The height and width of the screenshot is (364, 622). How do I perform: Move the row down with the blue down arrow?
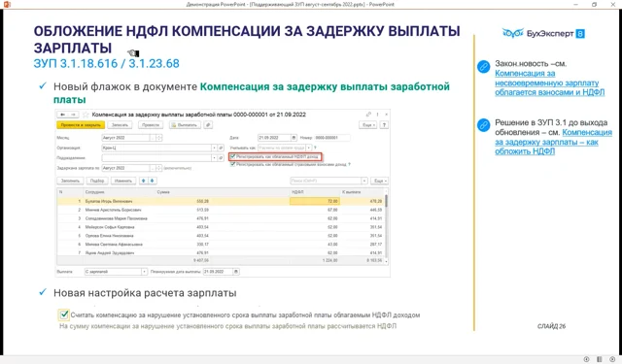click(152, 181)
